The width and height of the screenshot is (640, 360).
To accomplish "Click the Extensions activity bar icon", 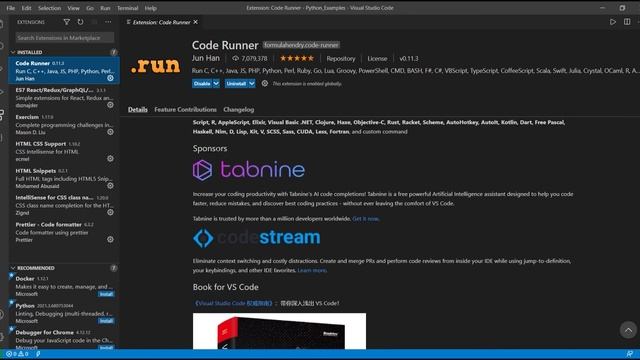I will [x=3, y=115].
